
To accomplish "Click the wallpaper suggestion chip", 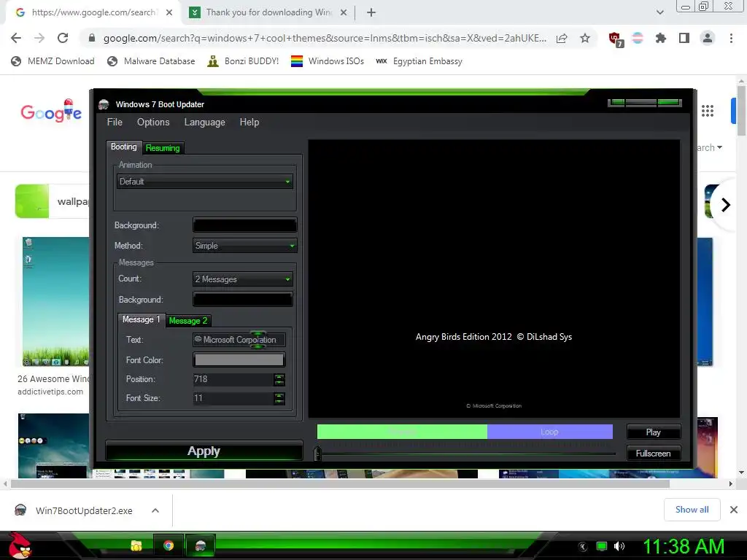I will coord(53,201).
